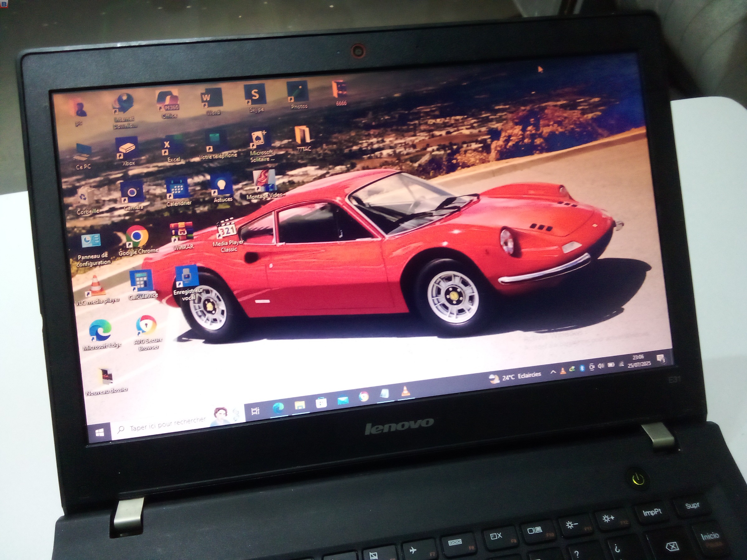This screenshot has height=560, width=747.
Task: Open Microsoft Edge desktop shortcut
Action: (100, 331)
